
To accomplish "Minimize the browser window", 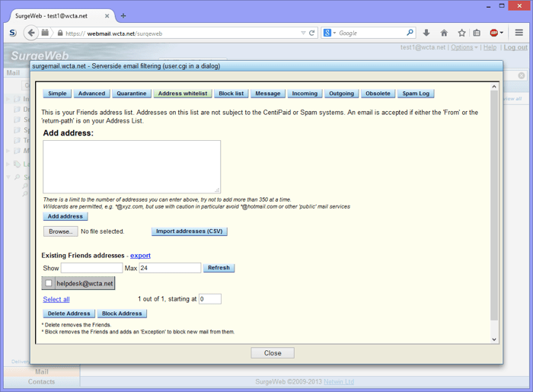I will [x=489, y=6].
